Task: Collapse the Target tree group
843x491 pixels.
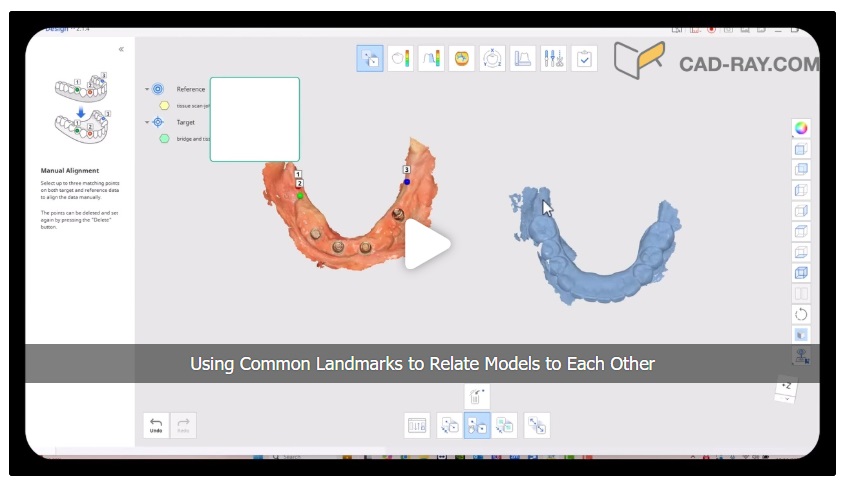Action: pyautogui.click(x=146, y=122)
